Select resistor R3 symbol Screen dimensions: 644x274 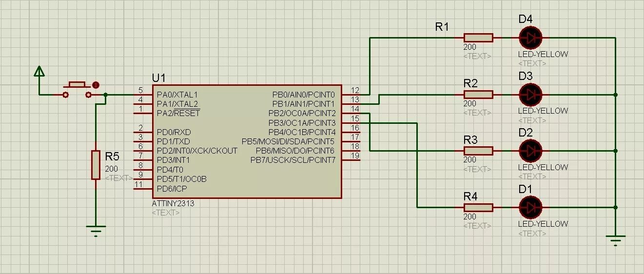click(x=478, y=151)
